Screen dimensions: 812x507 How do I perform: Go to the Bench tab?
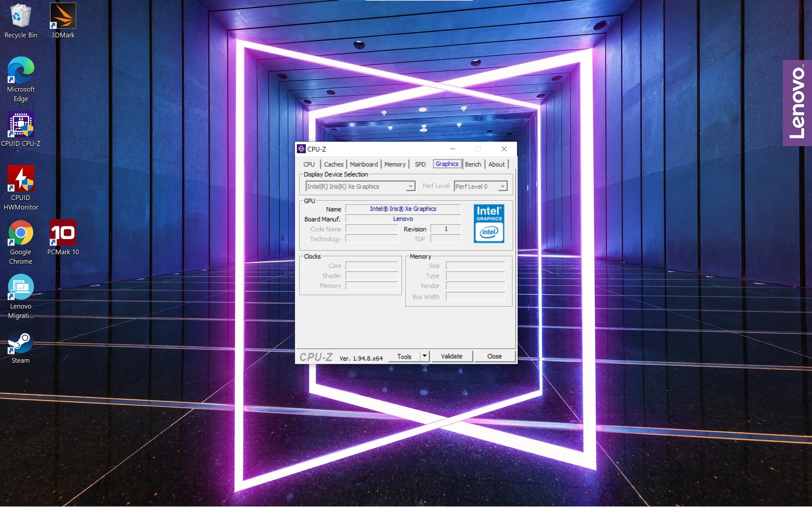(x=473, y=164)
